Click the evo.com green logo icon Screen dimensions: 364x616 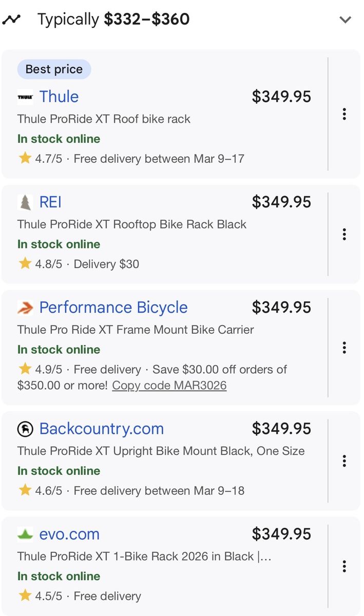(25, 534)
